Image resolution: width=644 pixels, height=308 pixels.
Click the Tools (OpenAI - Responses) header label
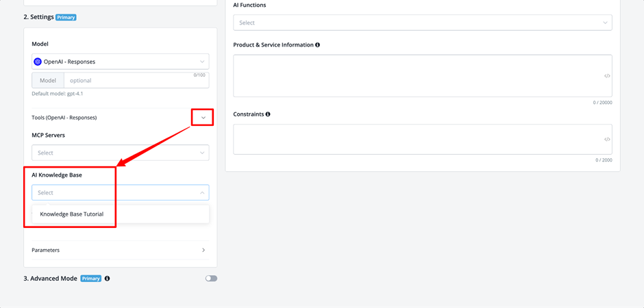click(x=64, y=118)
